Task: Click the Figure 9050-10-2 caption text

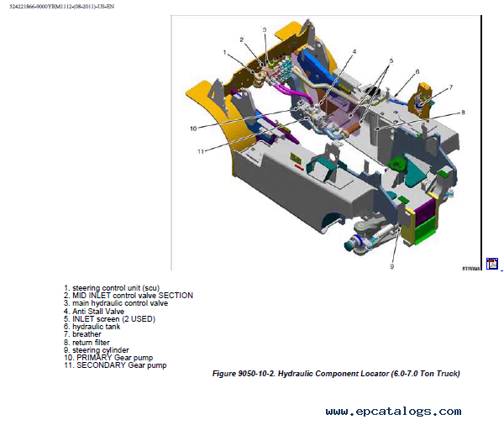Action: click(336, 374)
